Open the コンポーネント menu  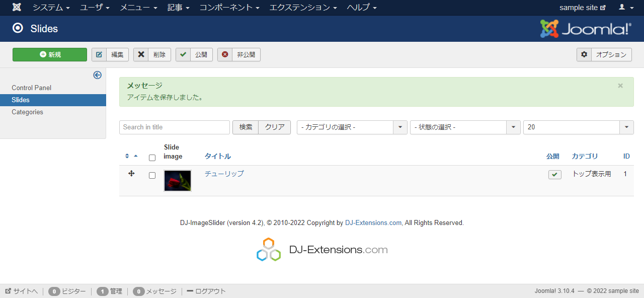click(229, 8)
